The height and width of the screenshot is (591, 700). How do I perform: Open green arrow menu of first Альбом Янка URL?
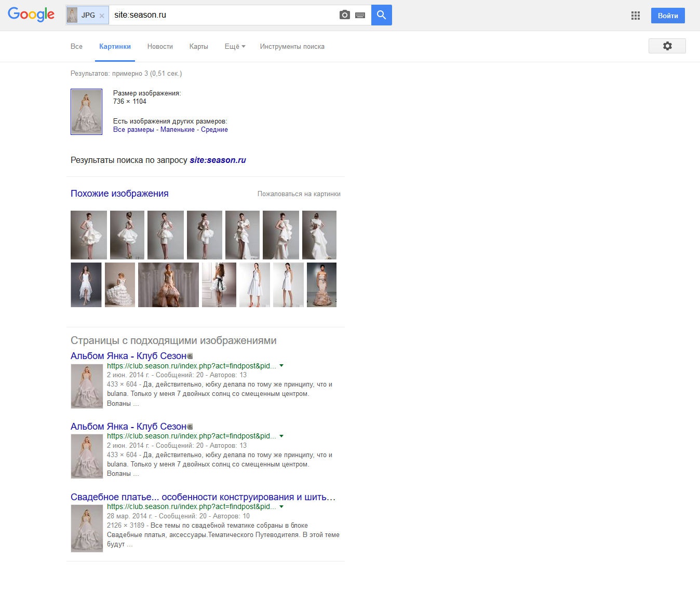(281, 366)
